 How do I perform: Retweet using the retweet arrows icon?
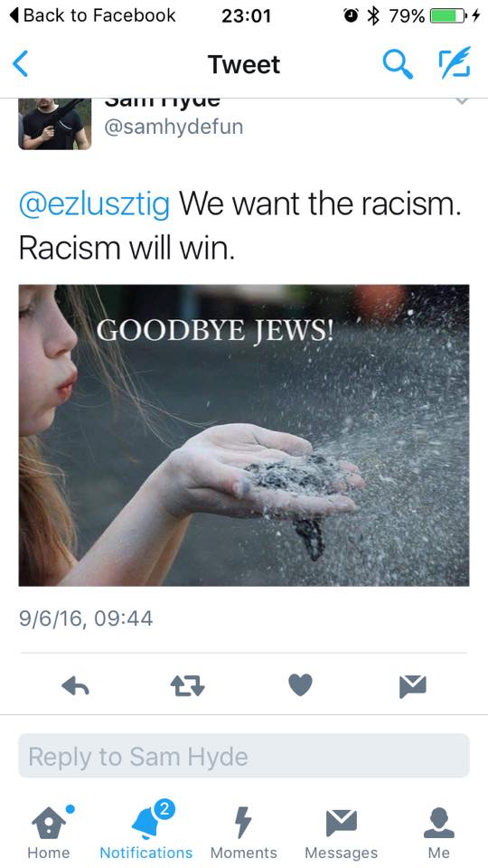[188, 686]
